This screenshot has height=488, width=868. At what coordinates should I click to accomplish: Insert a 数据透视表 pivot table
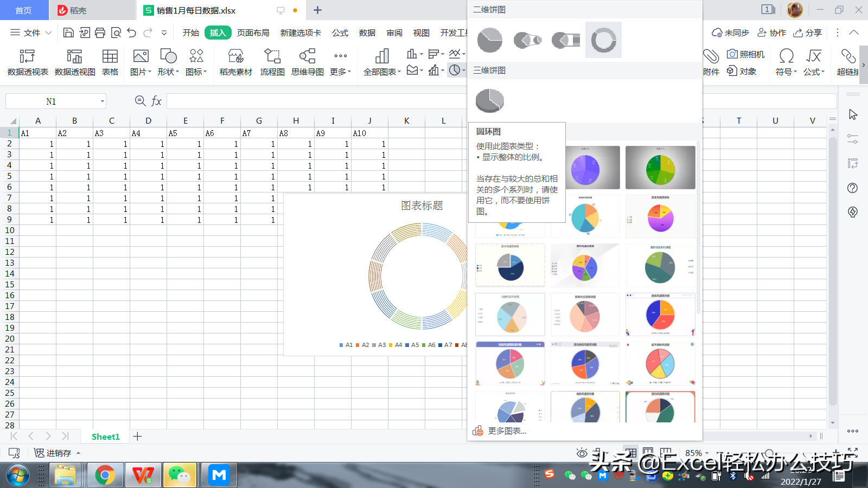[28, 62]
